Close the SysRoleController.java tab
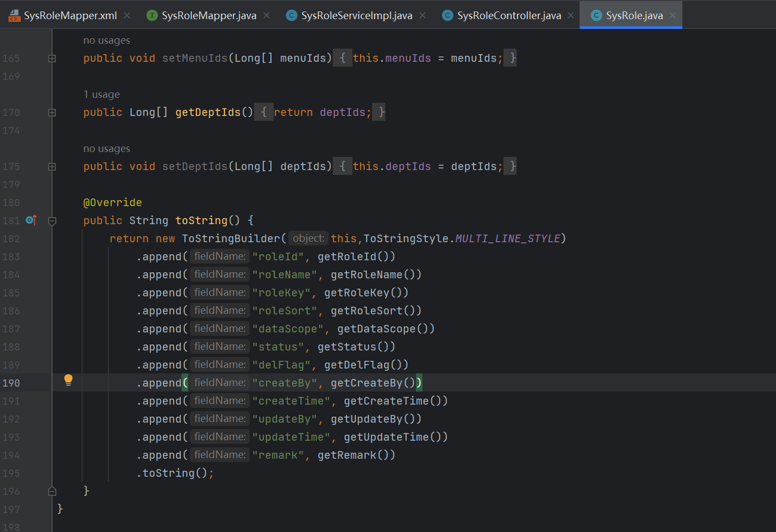 pos(571,16)
